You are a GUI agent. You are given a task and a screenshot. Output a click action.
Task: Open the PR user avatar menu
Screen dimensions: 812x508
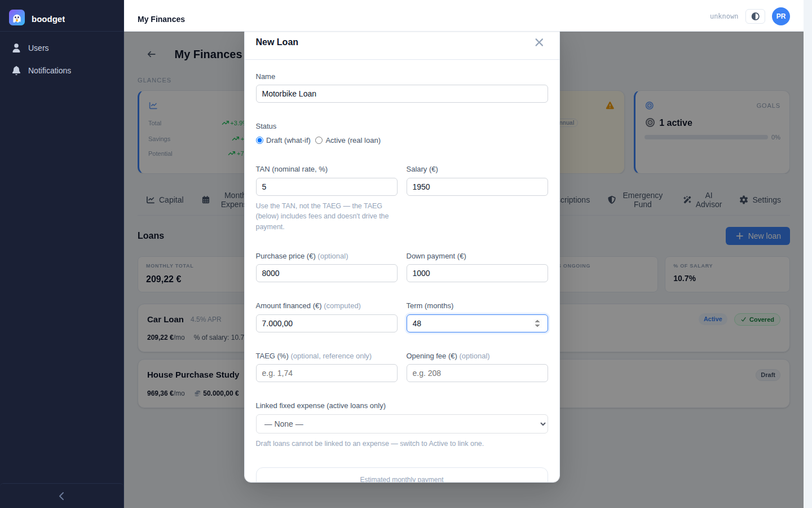[x=781, y=16]
